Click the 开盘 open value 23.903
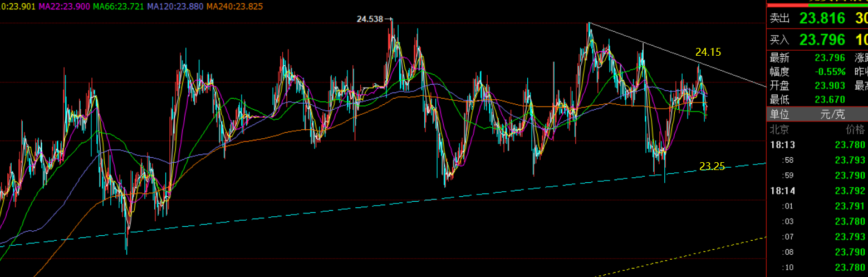Viewport: 868px width, 277px height. (x=830, y=86)
